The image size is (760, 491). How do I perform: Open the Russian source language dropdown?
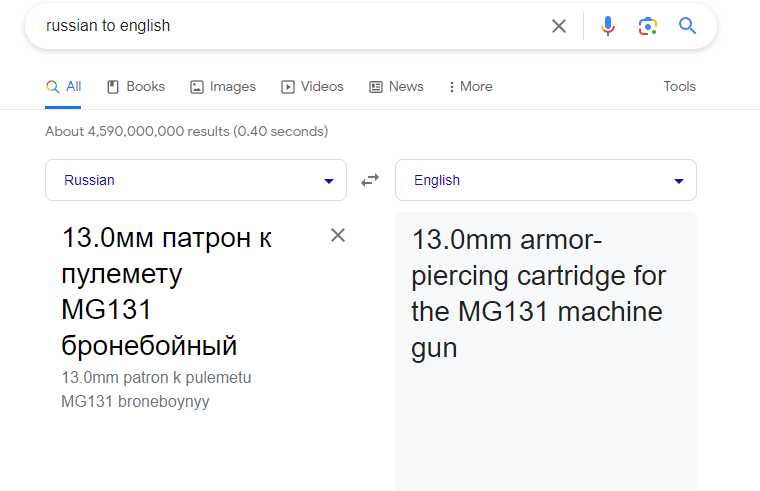click(196, 180)
